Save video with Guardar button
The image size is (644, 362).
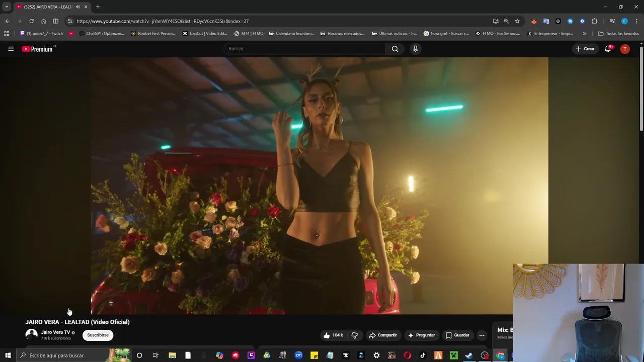[457, 335]
